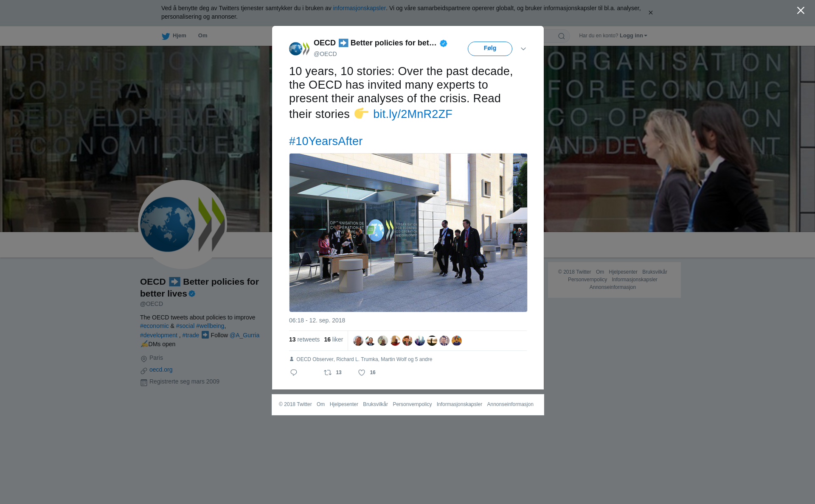Open the @A_Gurria mention
Image resolution: width=815 pixels, height=504 pixels.
(x=244, y=335)
